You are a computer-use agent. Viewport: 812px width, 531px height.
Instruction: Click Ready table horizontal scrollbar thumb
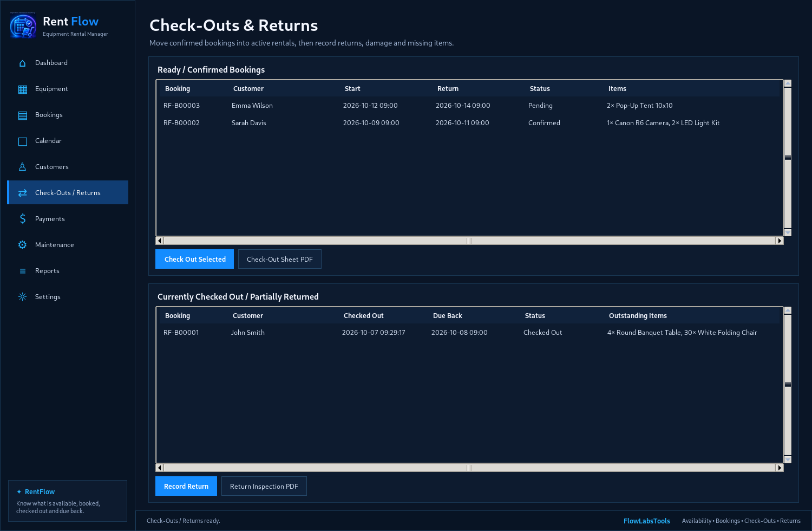469,241
